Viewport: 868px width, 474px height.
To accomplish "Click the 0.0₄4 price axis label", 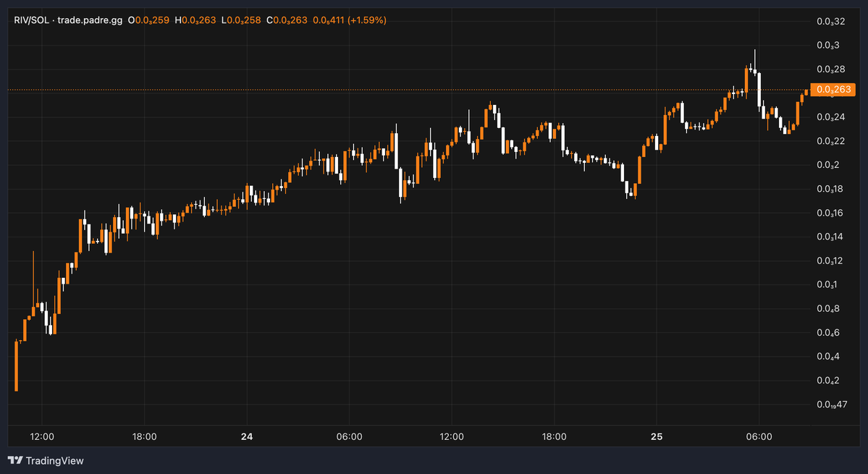I will (828, 356).
